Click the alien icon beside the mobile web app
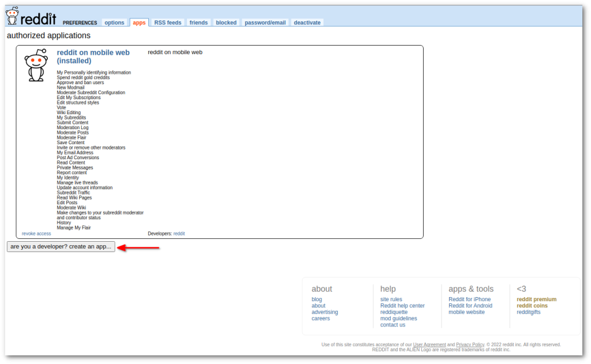 pyautogui.click(x=36, y=65)
